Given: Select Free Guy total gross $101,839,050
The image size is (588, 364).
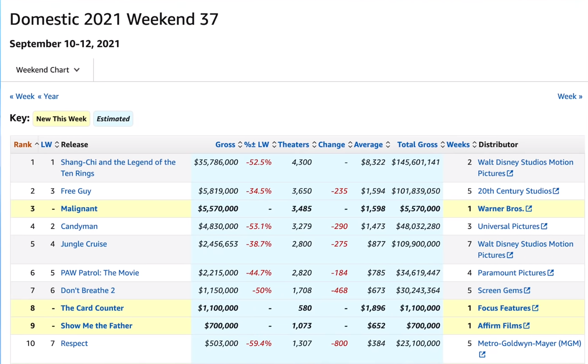Looking at the screenshot, I should pos(416,191).
